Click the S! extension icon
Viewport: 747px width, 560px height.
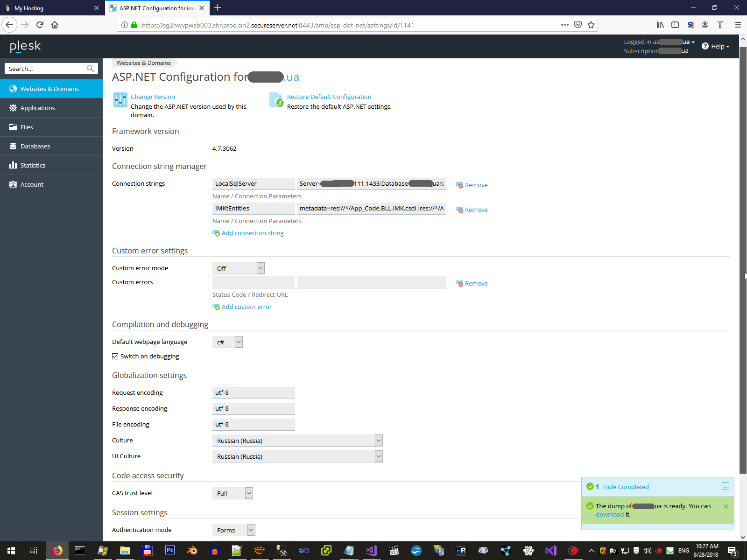[691, 25]
